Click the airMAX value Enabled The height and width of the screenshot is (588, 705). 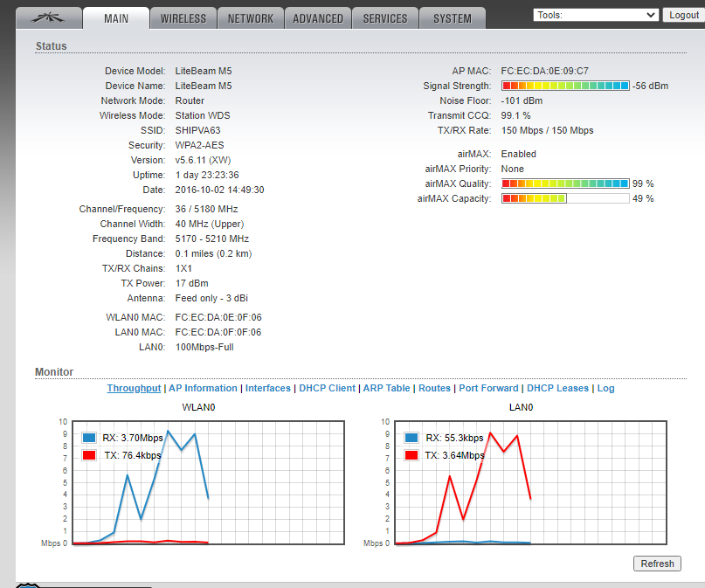tap(518, 154)
